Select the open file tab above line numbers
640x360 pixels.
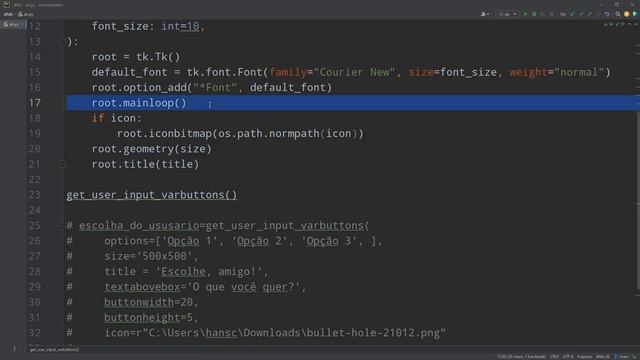pos(12,24)
